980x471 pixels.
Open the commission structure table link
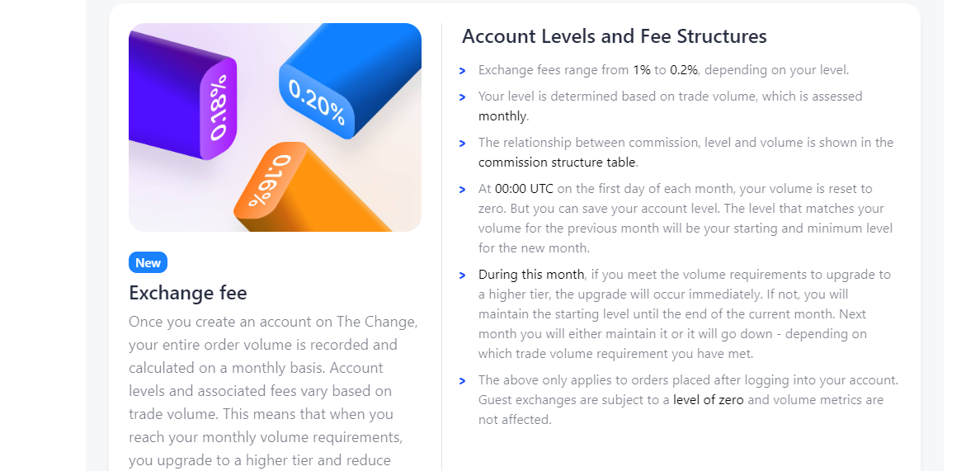557,162
